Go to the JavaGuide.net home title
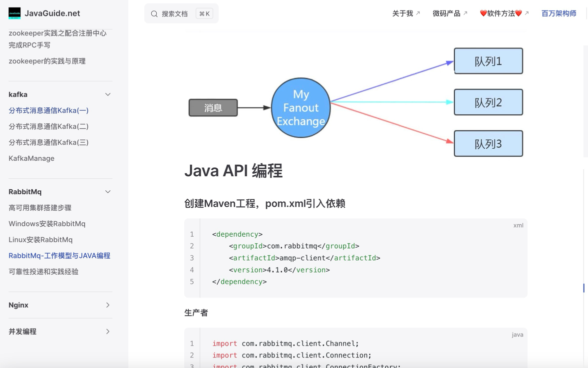This screenshot has height=368, width=588. (52, 13)
